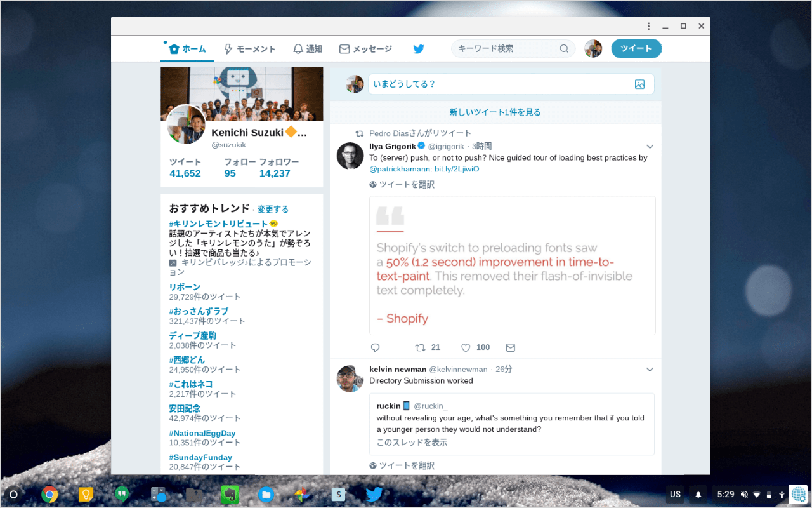The height and width of the screenshot is (508, 812).
Task: Open the #西郷どん trend
Action: pos(187,360)
